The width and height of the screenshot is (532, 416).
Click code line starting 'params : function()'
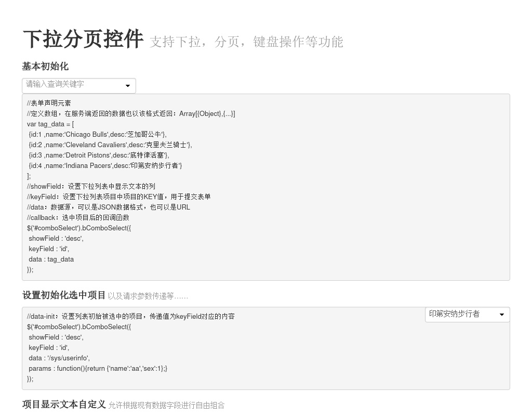pyautogui.click(x=98, y=369)
